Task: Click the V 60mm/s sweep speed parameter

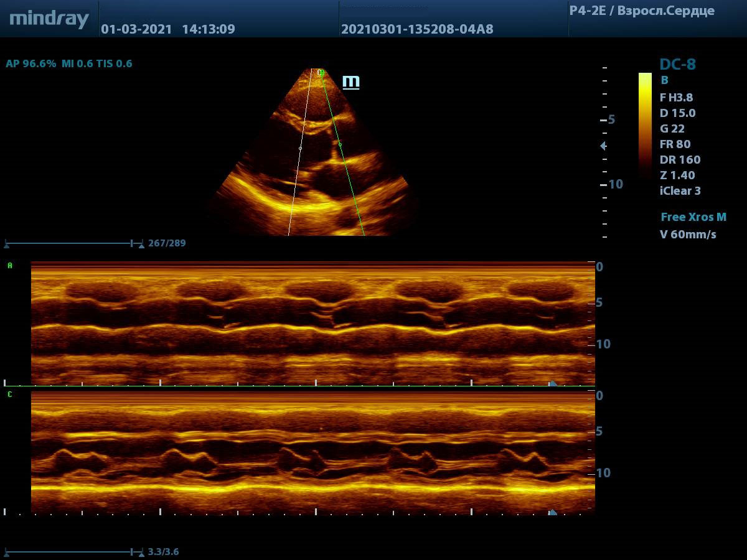Action: pyautogui.click(x=688, y=235)
